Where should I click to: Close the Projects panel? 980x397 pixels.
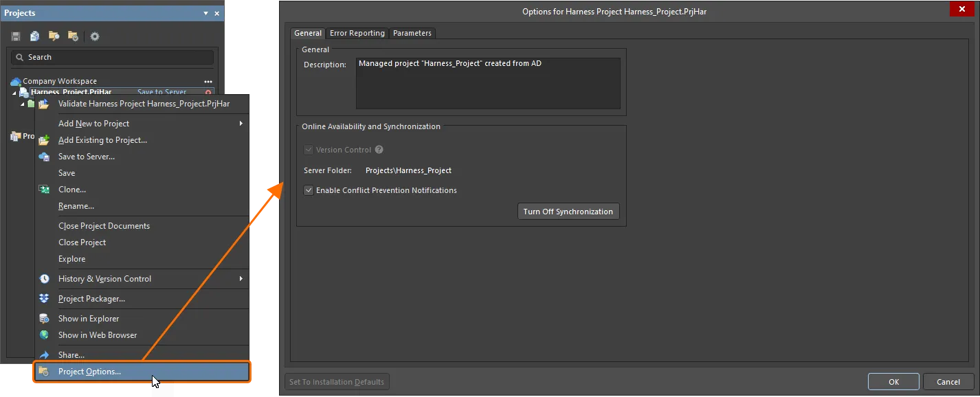click(x=217, y=13)
